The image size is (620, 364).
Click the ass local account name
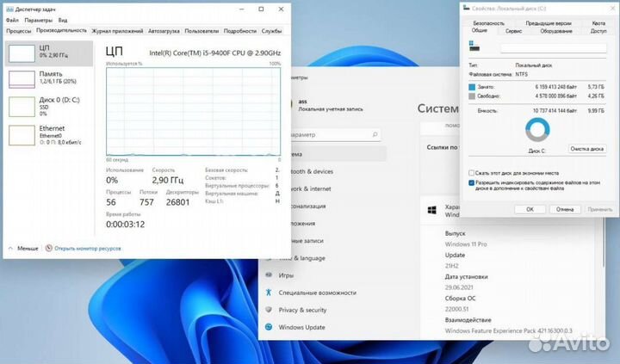point(302,102)
